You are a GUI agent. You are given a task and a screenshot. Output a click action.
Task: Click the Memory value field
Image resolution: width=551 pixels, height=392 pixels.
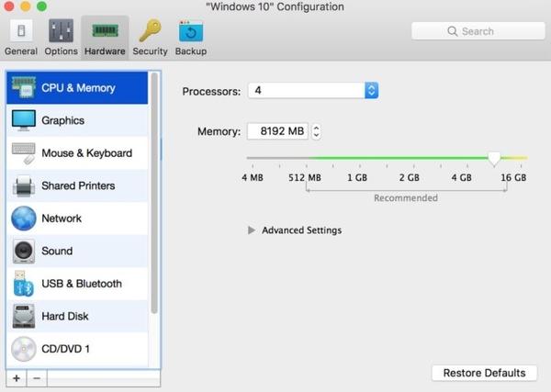(x=277, y=131)
